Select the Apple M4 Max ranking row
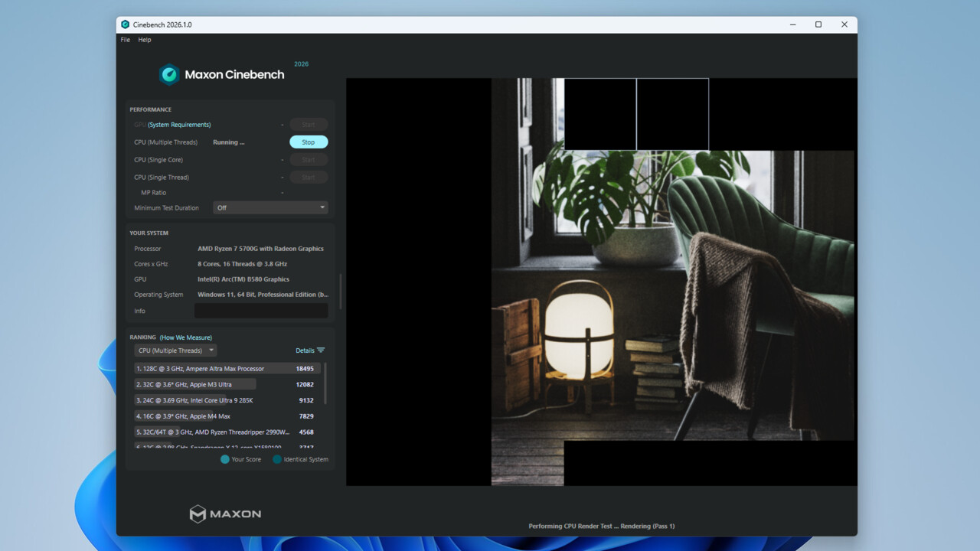 click(x=227, y=416)
